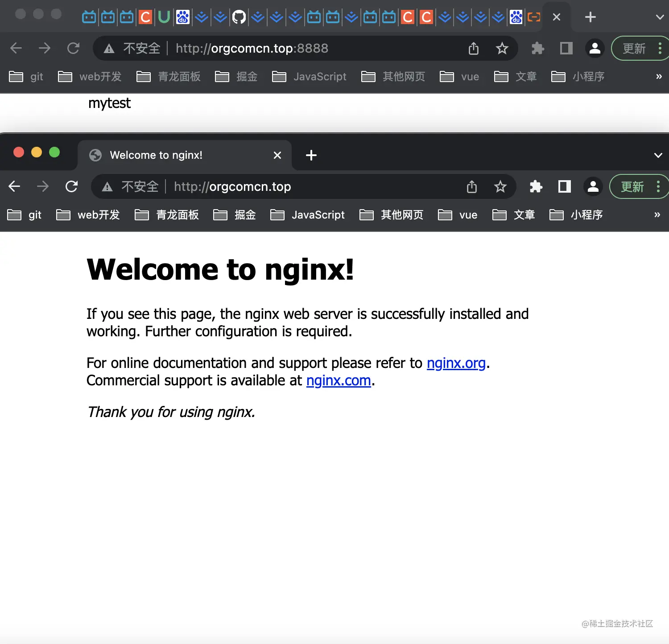
Task: Open 小程序 bookmark folder in nginx window
Action: 576,215
